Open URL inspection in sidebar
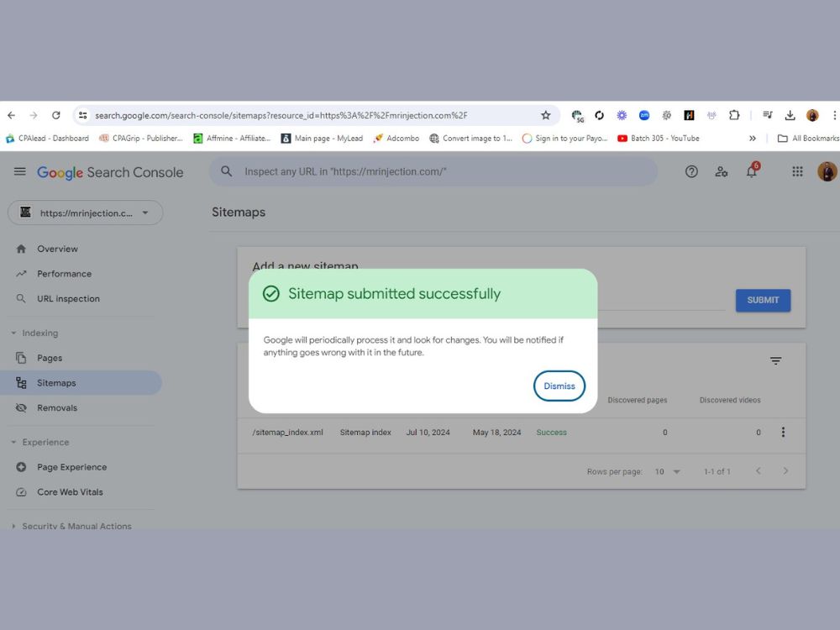This screenshot has height=630, width=840. 68,298
